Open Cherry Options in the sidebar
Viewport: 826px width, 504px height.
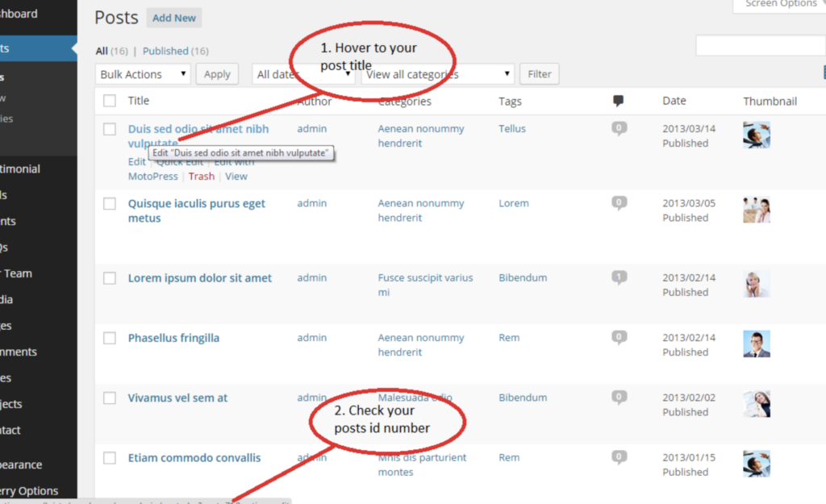pos(29,490)
